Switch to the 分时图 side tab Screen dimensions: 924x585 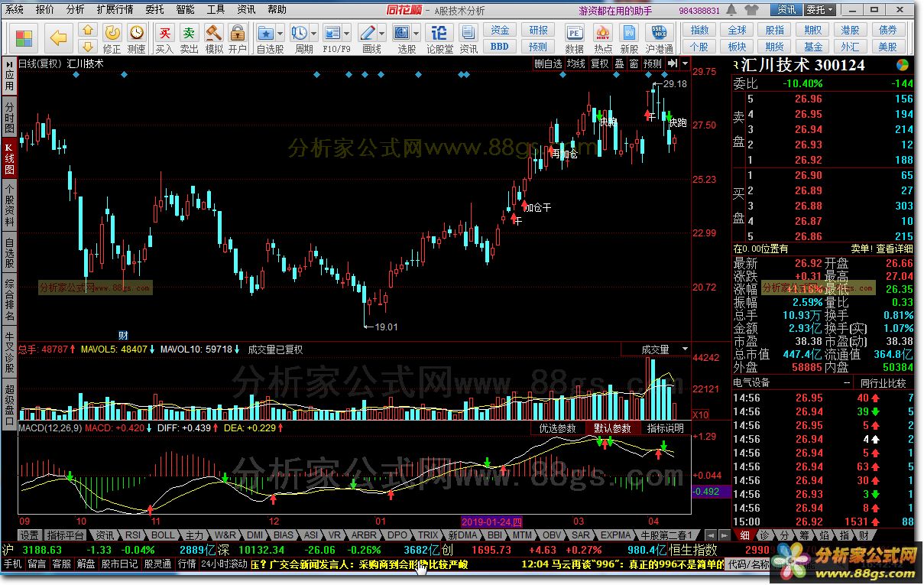tap(9, 118)
